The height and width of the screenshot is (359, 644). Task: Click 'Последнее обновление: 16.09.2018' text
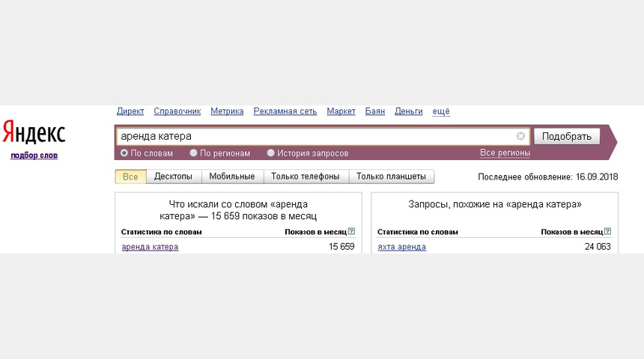[x=548, y=177]
